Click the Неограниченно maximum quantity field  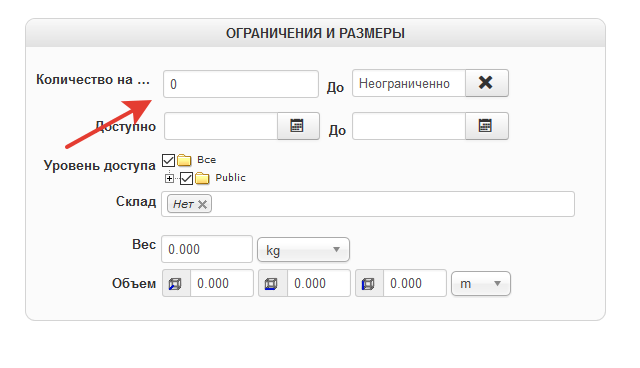point(409,83)
